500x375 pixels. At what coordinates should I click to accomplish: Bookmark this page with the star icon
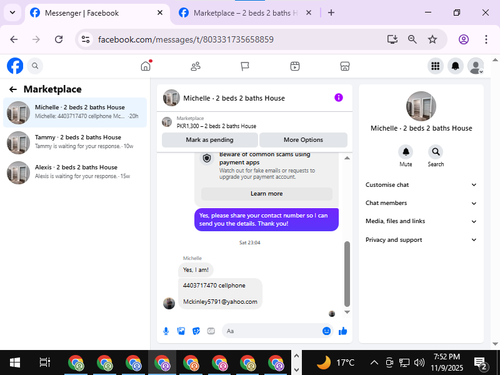point(432,39)
